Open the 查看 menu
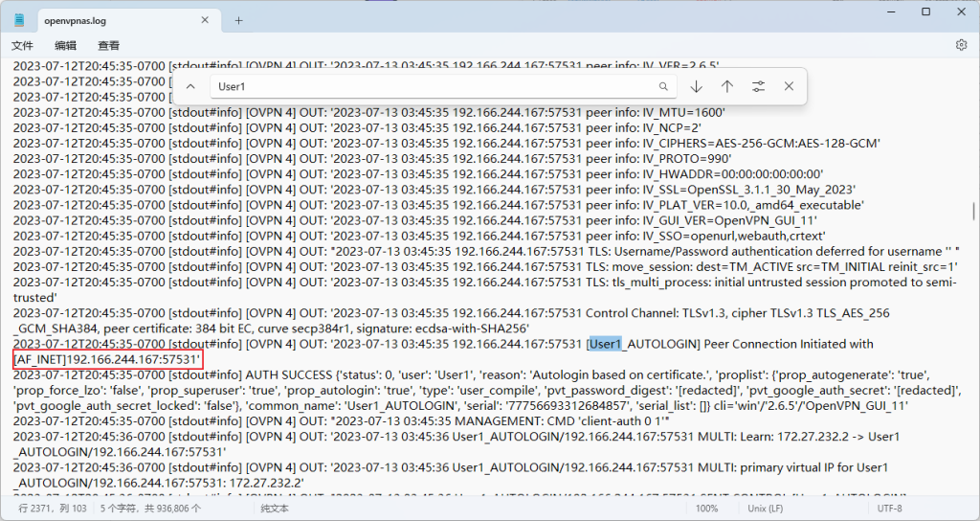This screenshot has height=521, width=980. pyautogui.click(x=108, y=45)
